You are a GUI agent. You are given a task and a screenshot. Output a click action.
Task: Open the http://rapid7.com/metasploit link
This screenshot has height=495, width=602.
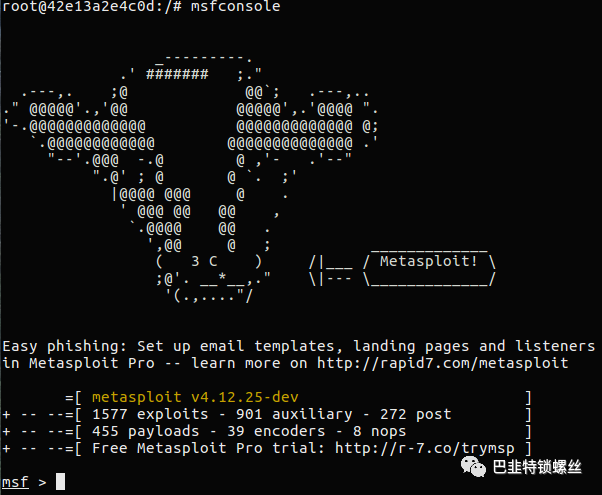443,363
